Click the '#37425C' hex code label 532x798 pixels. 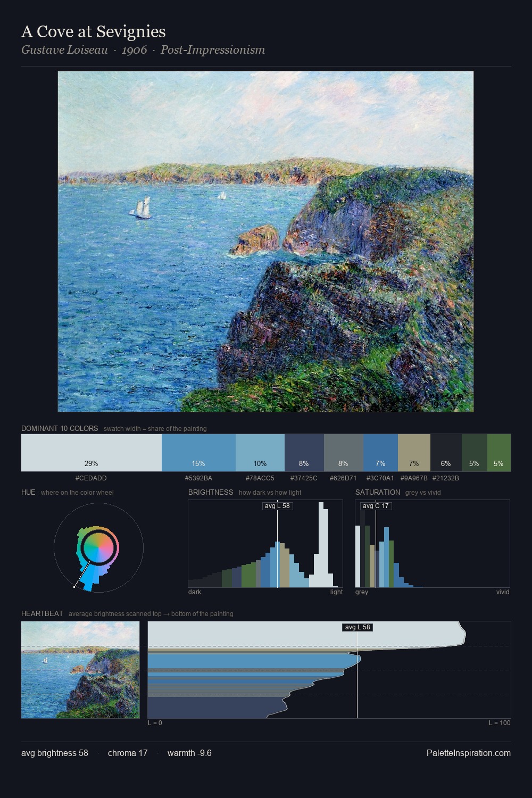click(x=304, y=478)
